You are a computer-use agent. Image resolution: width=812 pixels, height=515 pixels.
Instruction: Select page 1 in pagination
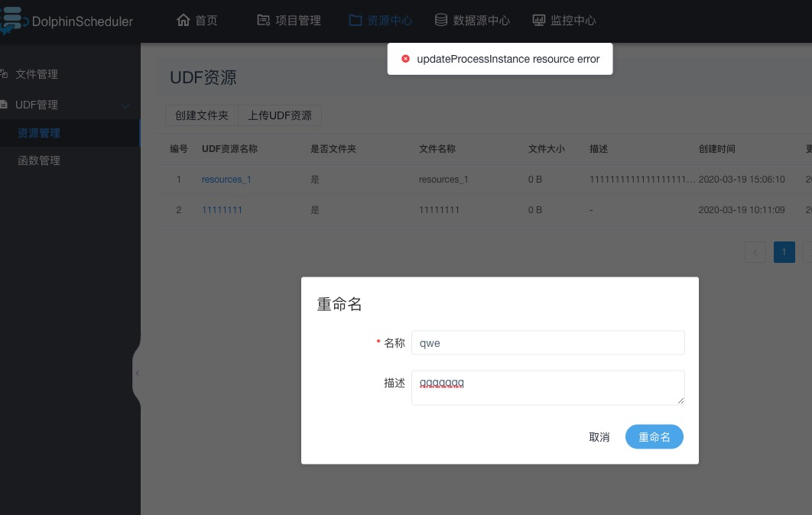(x=784, y=252)
